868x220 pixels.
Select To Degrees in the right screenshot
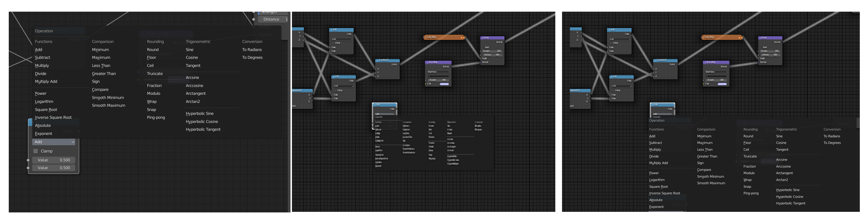pos(832,143)
